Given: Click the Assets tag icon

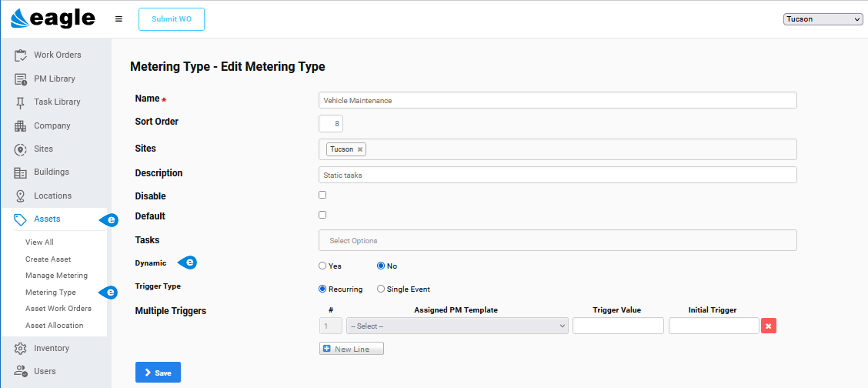Looking at the screenshot, I should click(21, 219).
